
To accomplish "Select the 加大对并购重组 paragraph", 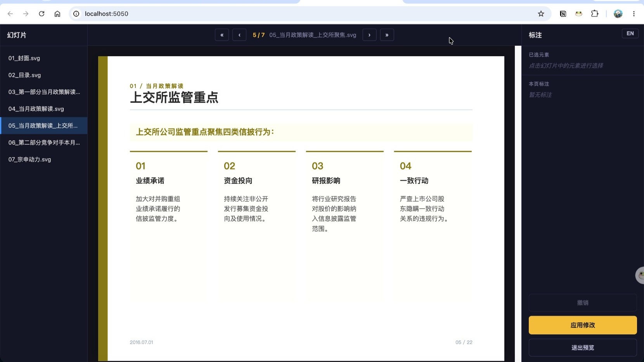I will point(158,209).
